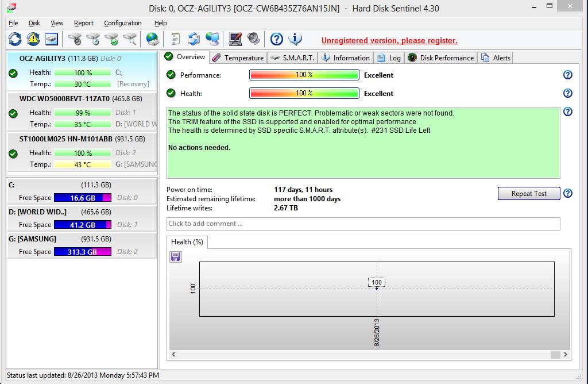Click the comment input field
This screenshot has height=384, width=588.
(x=363, y=224)
